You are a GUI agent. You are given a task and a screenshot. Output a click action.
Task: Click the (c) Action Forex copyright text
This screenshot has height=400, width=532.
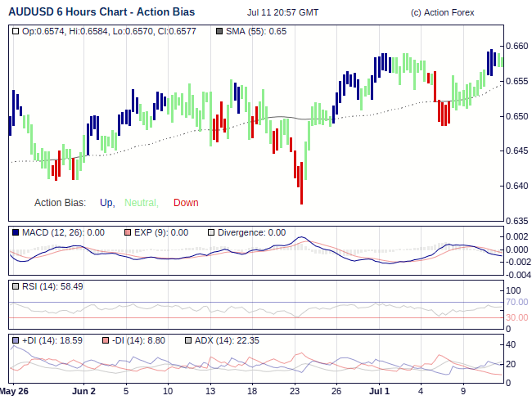(442, 13)
